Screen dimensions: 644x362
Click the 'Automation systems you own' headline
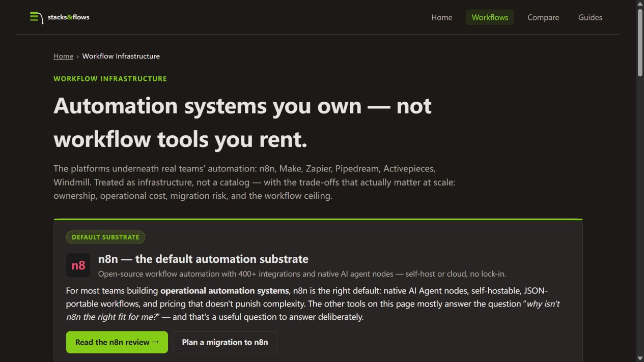[x=242, y=123]
